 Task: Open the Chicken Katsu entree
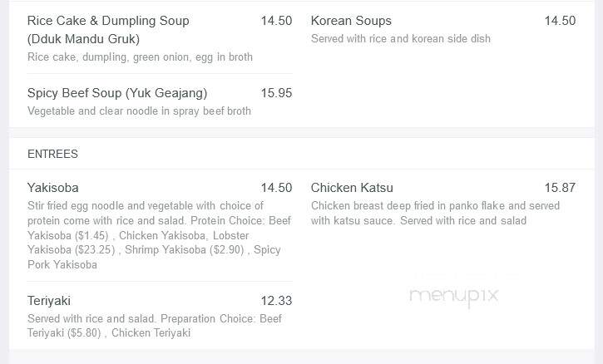coord(352,188)
